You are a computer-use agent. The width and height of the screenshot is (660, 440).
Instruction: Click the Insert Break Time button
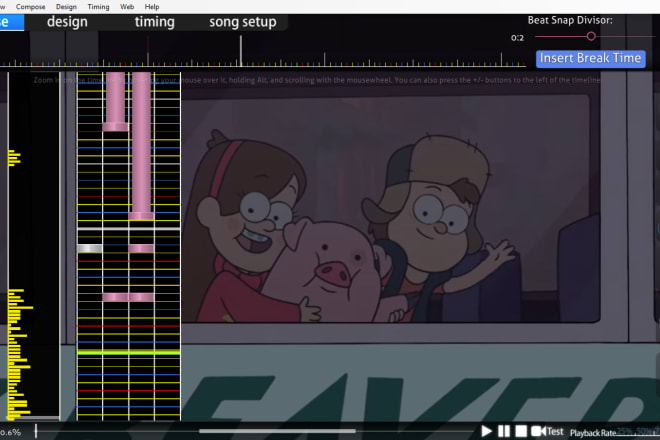590,58
